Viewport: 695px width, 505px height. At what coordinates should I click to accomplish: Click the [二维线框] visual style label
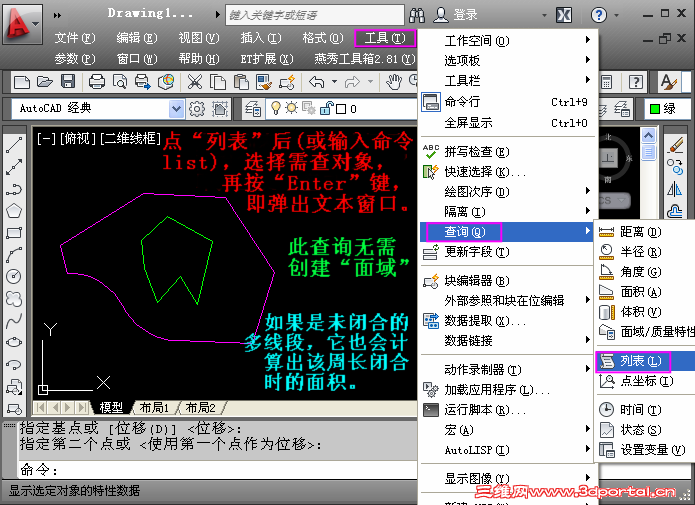click(130, 139)
